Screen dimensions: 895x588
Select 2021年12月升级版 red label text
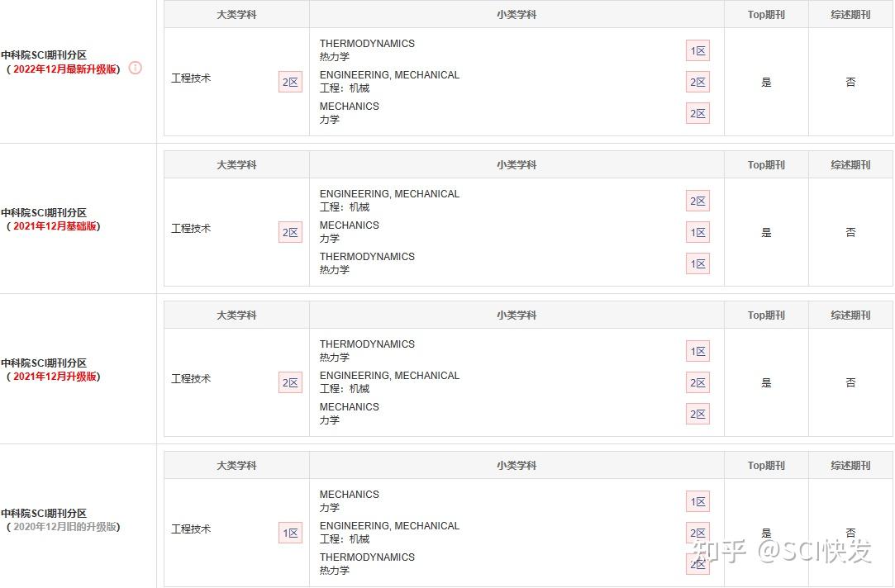[x=55, y=377]
